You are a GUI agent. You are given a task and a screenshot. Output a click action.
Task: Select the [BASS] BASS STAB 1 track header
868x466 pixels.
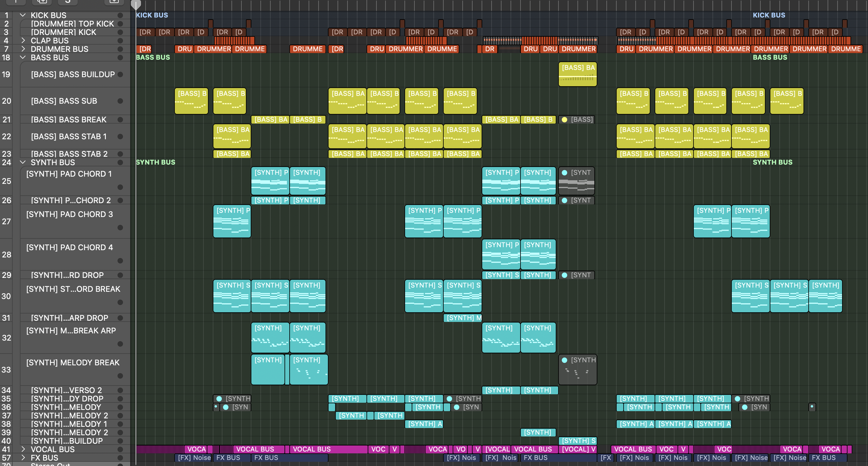[x=69, y=137]
